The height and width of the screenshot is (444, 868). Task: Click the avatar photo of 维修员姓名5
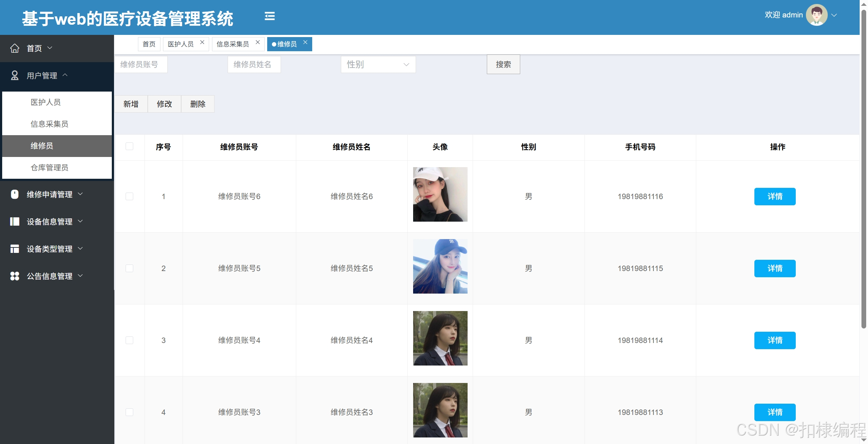click(440, 266)
